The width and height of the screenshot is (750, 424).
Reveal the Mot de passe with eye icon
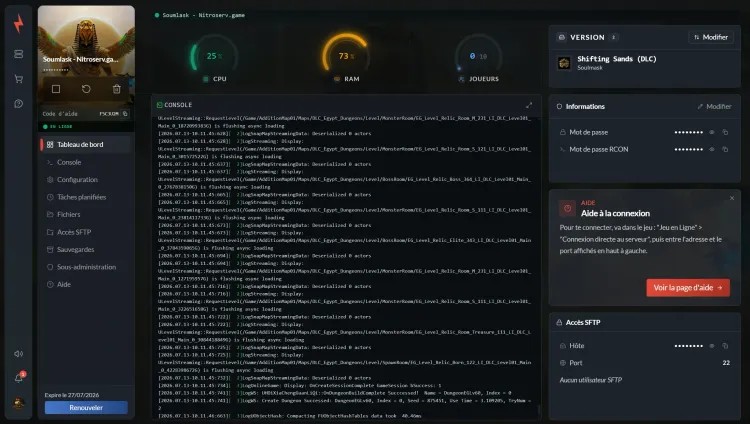coord(712,132)
